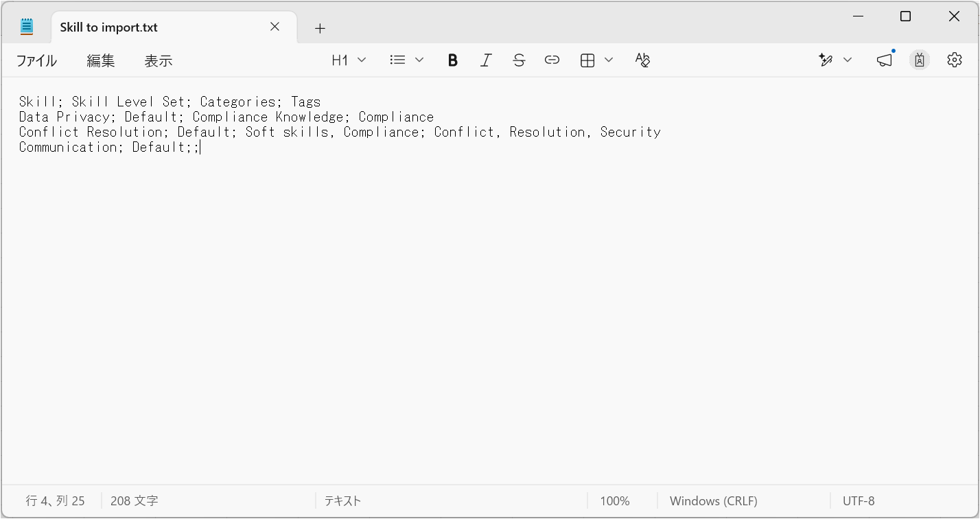Click the テキスト format indicator in status bar

[342, 501]
